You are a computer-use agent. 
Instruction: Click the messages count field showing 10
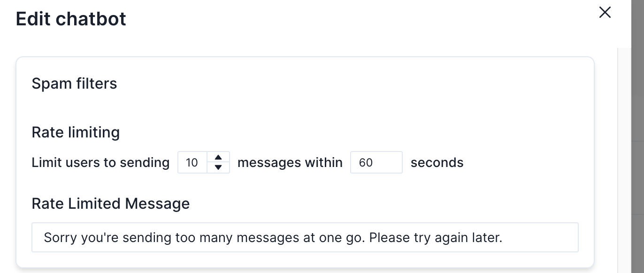coord(192,163)
